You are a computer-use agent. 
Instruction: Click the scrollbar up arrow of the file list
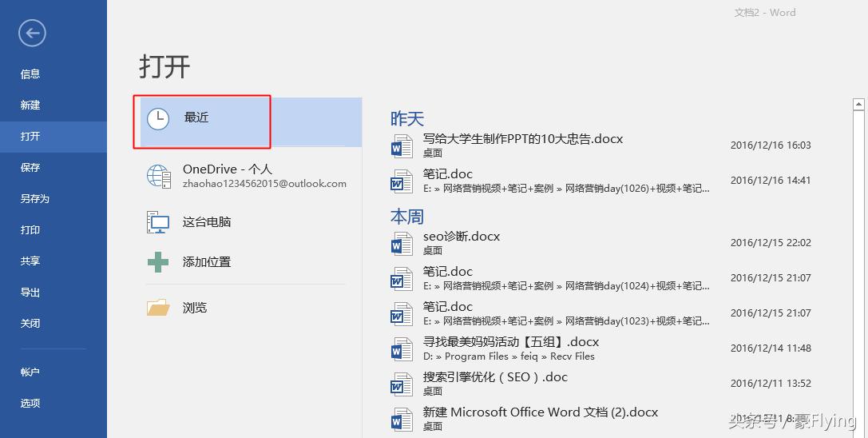tap(858, 104)
